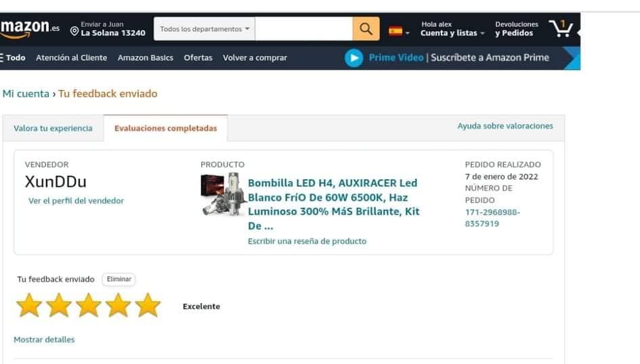Viewport: 640px width, 364px height.
Task: Click the Prime Video play icon
Action: point(354,58)
